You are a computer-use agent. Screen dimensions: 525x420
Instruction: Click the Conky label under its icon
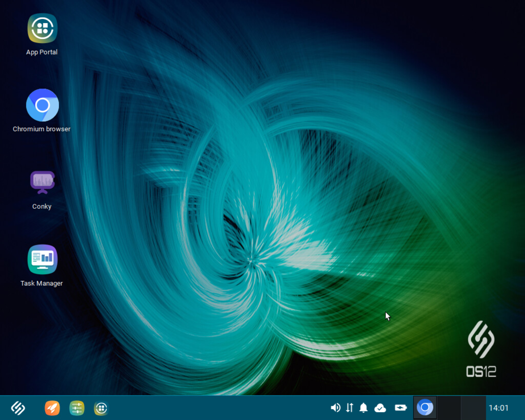[x=41, y=206]
